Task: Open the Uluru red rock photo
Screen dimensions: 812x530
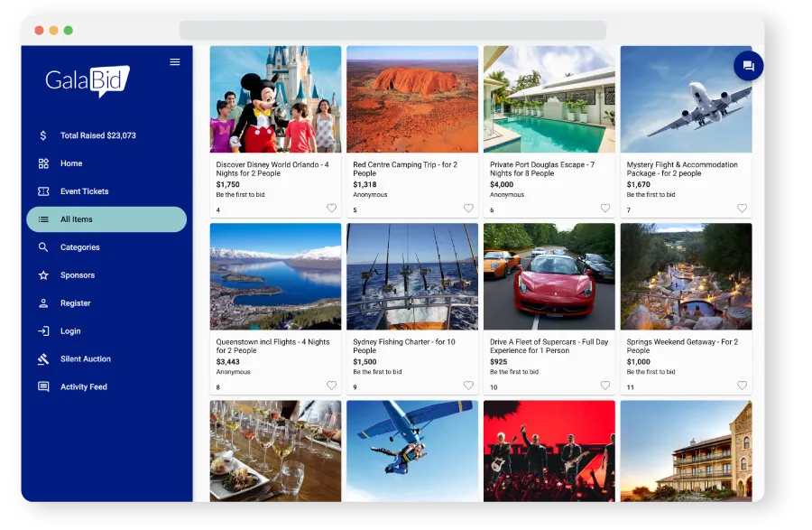Action: point(412,99)
